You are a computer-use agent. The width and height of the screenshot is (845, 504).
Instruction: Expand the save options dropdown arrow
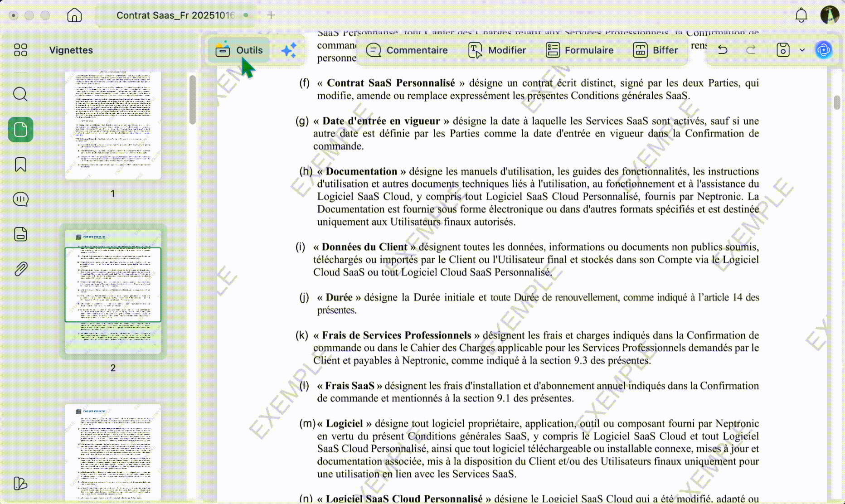tap(802, 50)
